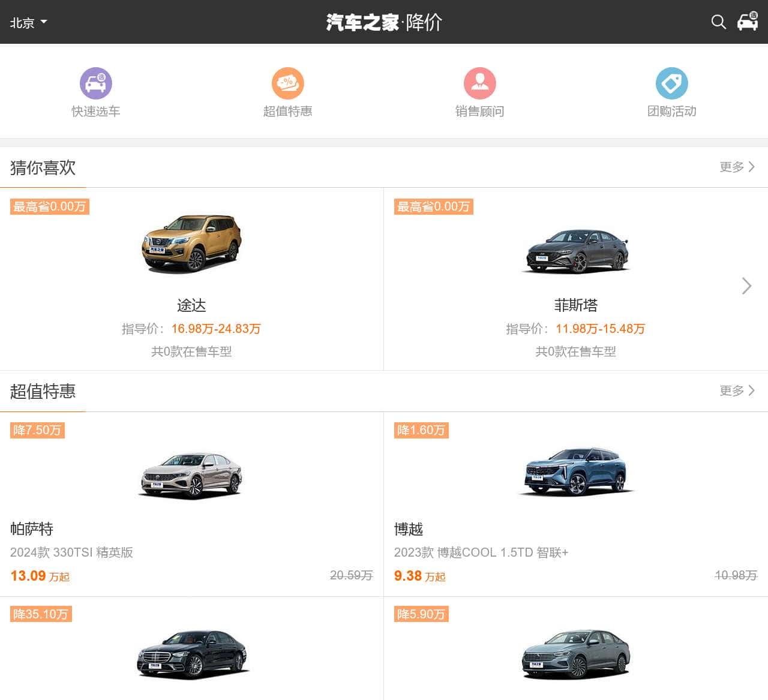The height and width of the screenshot is (700, 768).
Task: Open the 快速选车 purple car icon
Action: (x=96, y=83)
